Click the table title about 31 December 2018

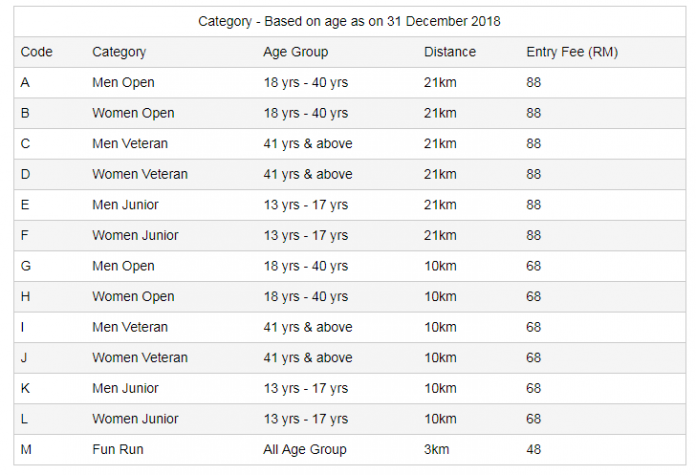tap(349, 21)
